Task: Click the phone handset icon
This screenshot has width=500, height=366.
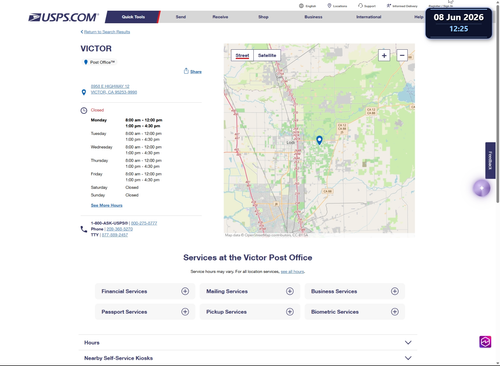Action: point(84,229)
